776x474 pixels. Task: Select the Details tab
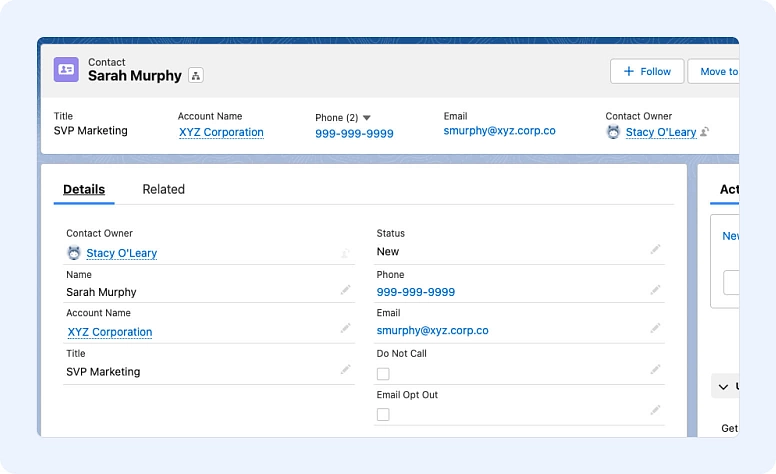click(x=84, y=189)
